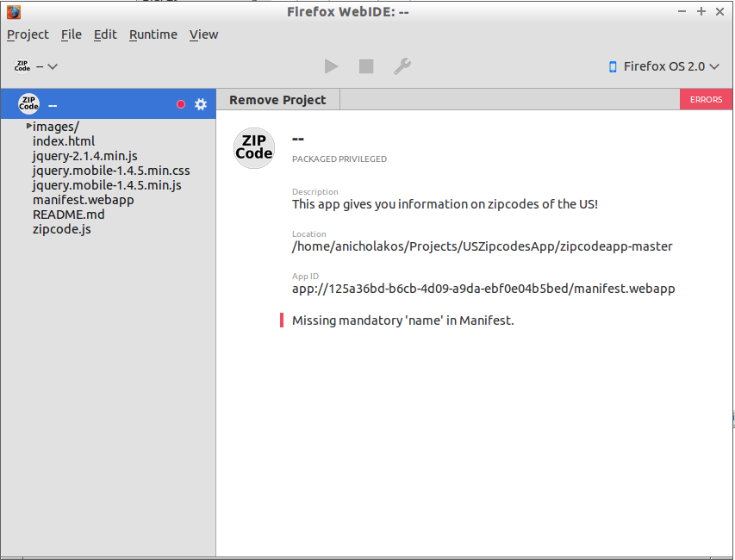
Task: Expand the images/ folder
Action: 29,126
